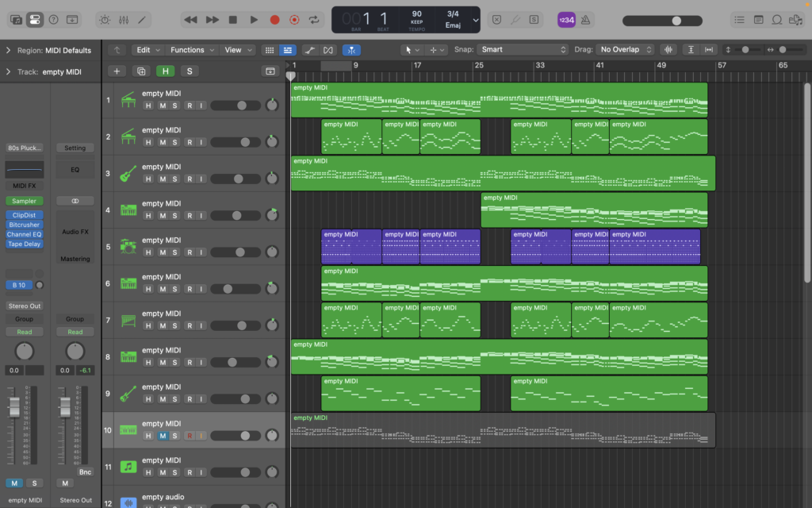
Task: Toggle the count-in 1234 button
Action: (566, 19)
